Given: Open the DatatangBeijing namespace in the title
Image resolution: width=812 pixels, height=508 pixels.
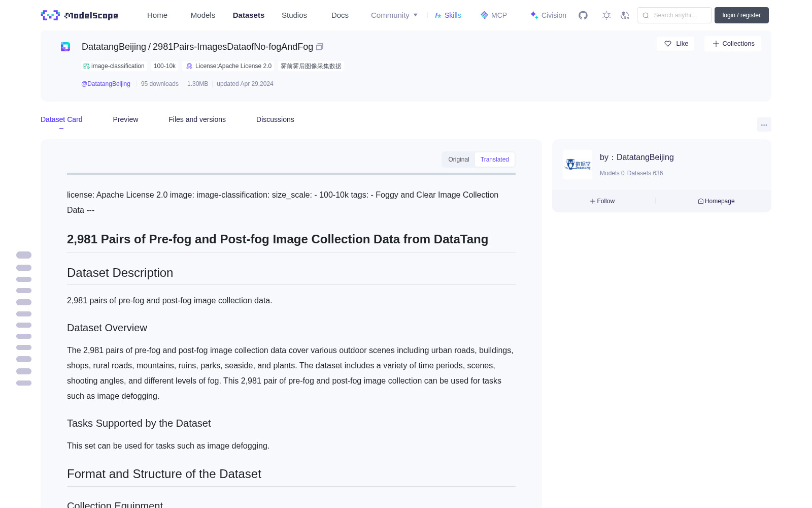Looking at the screenshot, I should click(x=114, y=47).
